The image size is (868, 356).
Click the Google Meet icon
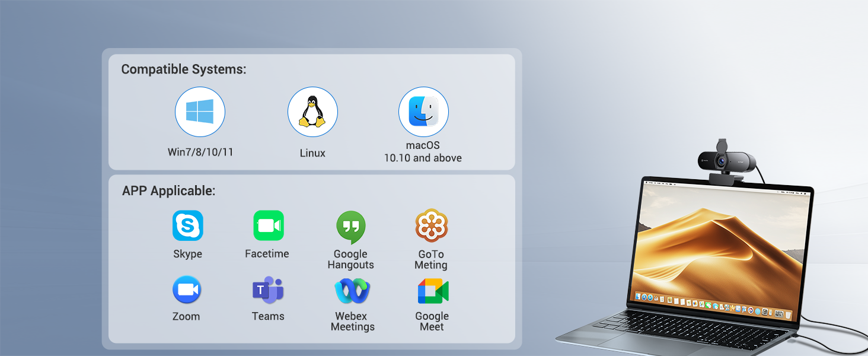pyautogui.click(x=433, y=291)
